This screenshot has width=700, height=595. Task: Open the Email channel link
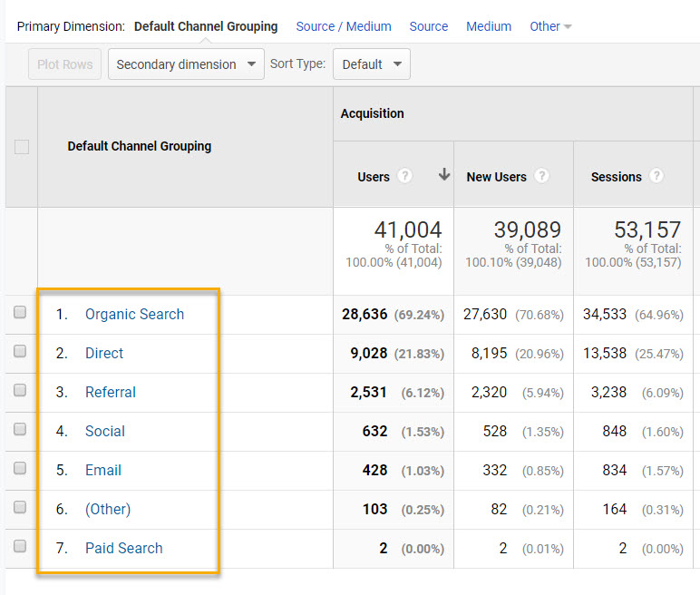point(103,470)
